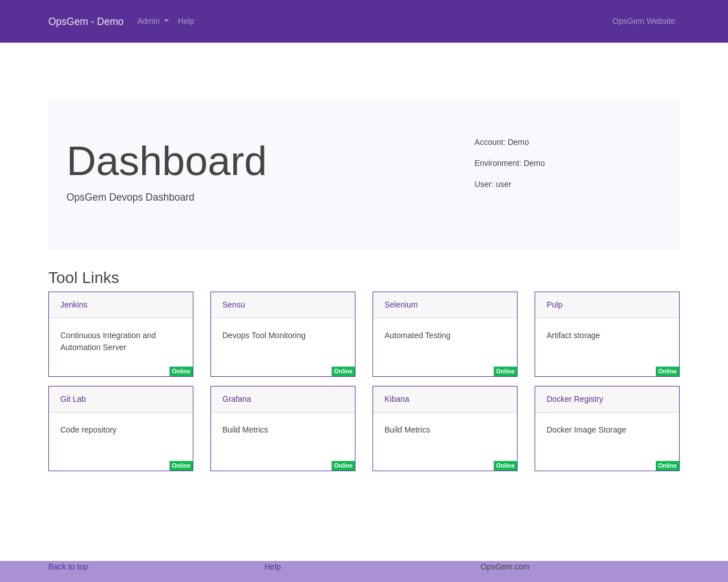This screenshot has width=728, height=582.
Task: Click Online badge on Git Lab card
Action: 181,466
